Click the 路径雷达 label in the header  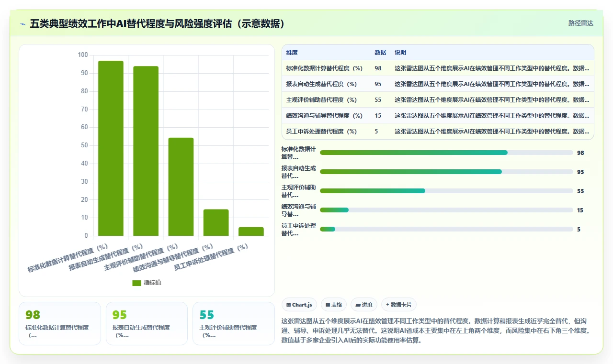coord(580,23)
